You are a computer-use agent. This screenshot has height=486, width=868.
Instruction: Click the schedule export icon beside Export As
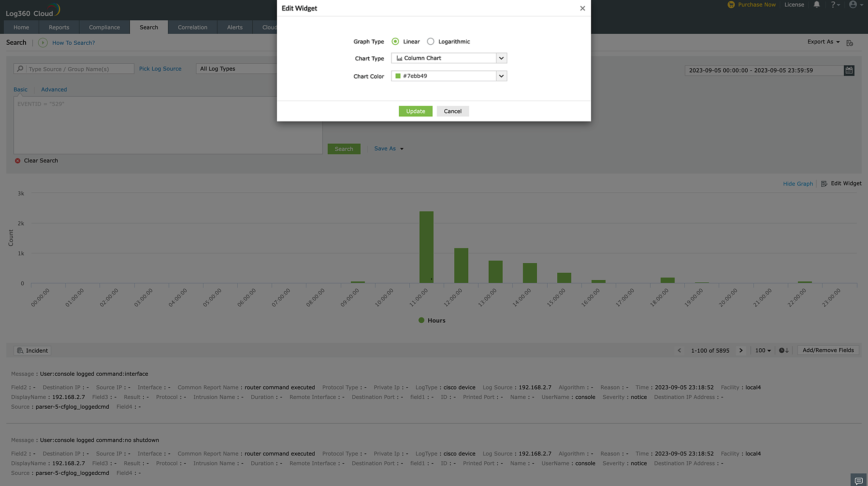[850, 43]
